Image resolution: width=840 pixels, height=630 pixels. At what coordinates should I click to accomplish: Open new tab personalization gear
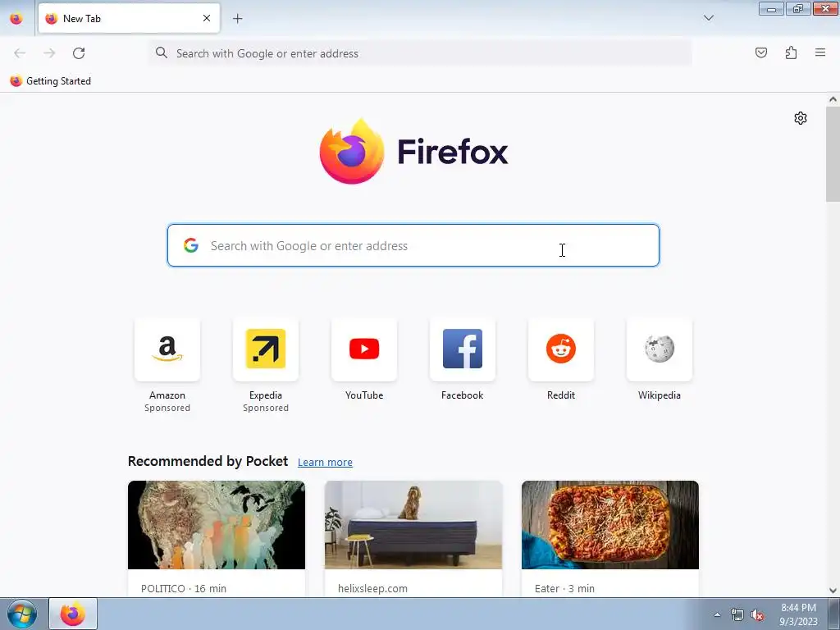[x=801, y=118]
